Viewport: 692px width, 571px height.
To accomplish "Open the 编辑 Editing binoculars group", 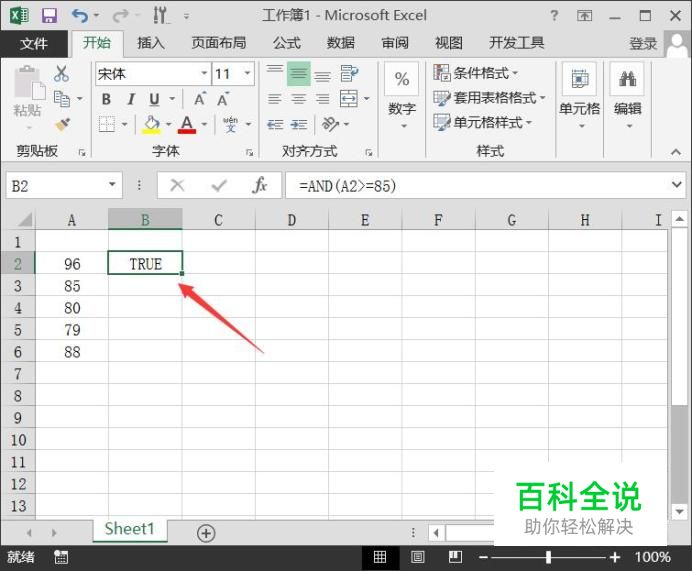I will click(627, 97).
